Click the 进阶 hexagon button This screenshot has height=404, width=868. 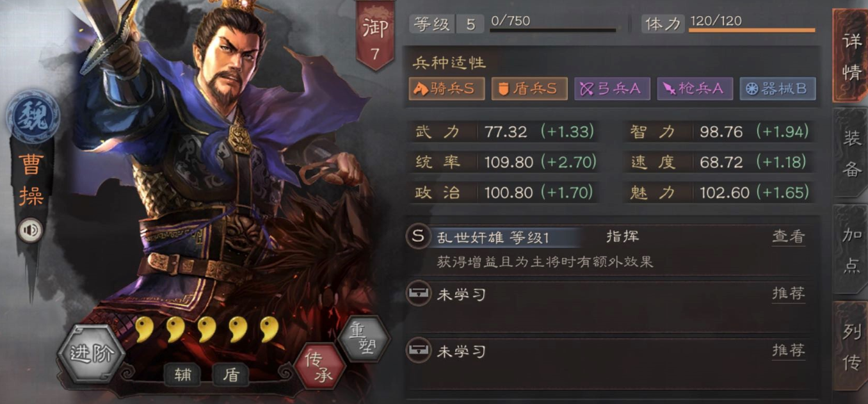[92, 353]
